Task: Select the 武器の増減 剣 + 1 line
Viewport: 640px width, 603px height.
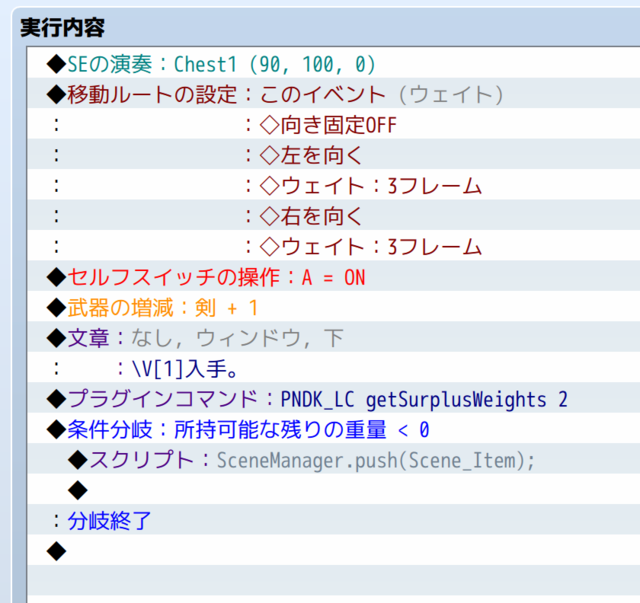Action: pos(334,307)
